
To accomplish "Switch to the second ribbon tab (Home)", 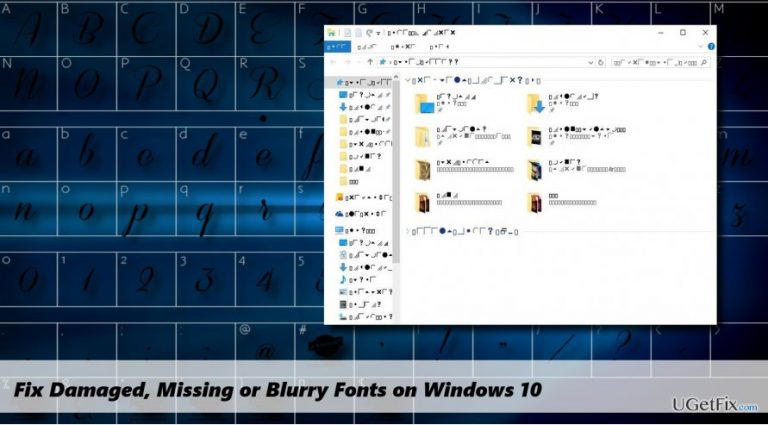I will click(x=367, y=47).
